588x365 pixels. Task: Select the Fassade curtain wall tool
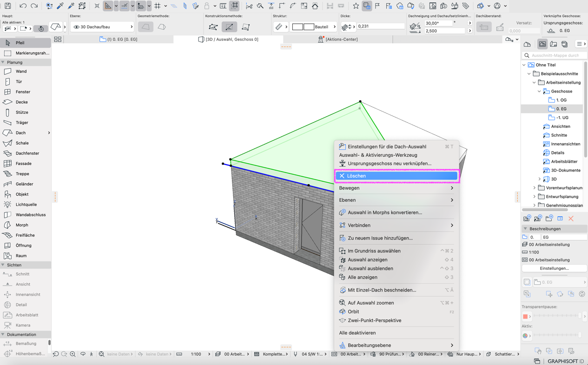coord(26,164)
